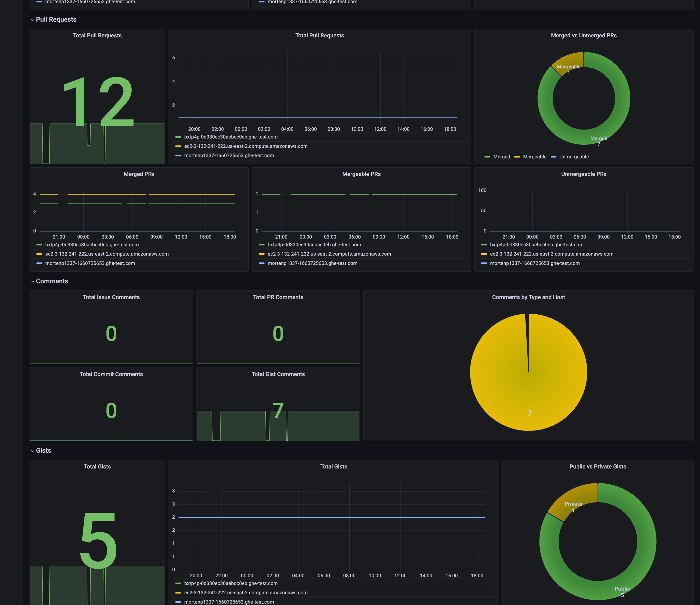
Task: Open the Total Pull Requests panel menu
Action: [x=320, y=35]
